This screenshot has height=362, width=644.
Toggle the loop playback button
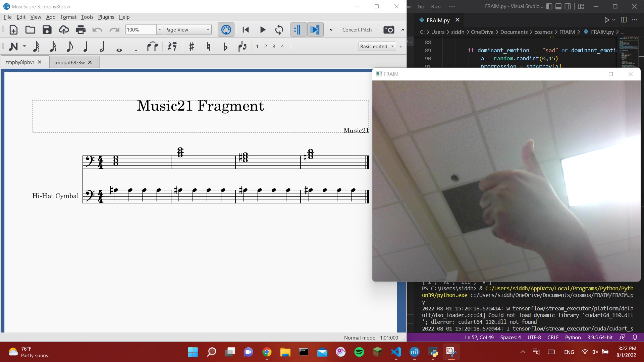pos(279,30)
